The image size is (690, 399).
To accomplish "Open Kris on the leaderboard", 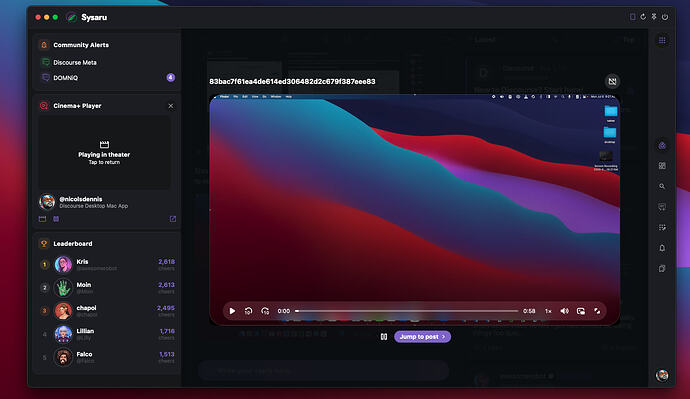I will pyautogui.click(x=107, y=264).
